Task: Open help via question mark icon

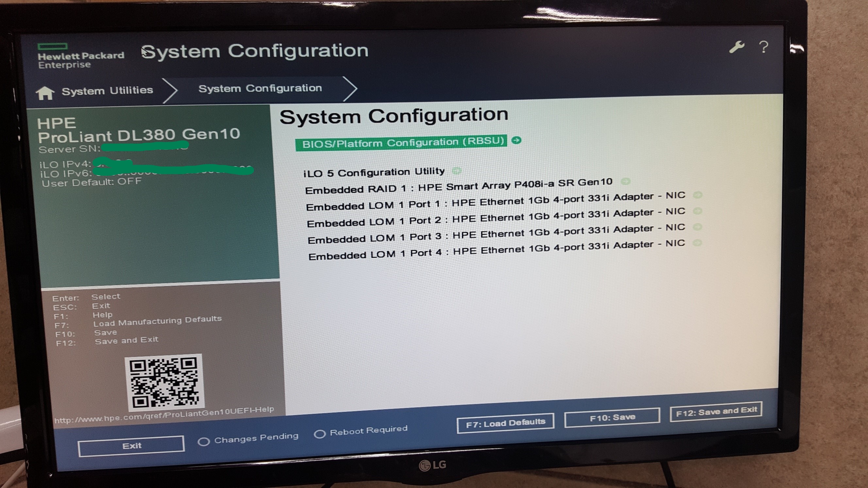Action: point(764,47)
